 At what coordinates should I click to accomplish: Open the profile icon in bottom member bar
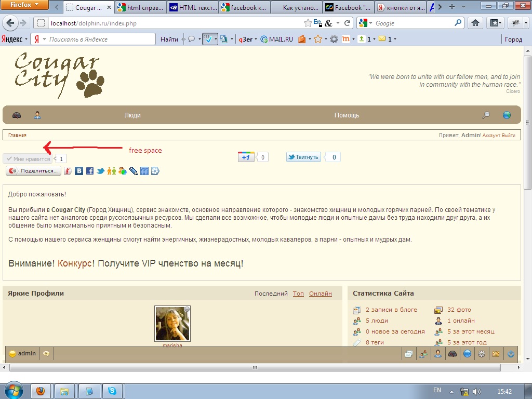tap(438, 354)
